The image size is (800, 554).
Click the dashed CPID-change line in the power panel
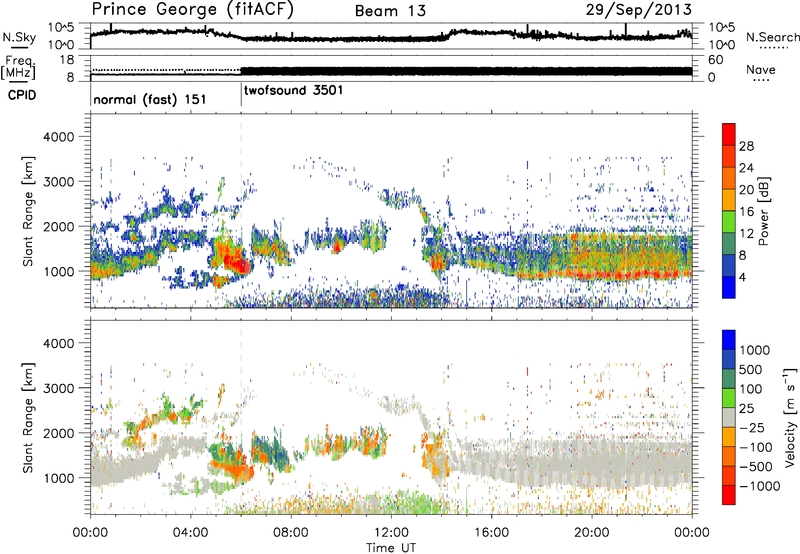tap(241, 211)
